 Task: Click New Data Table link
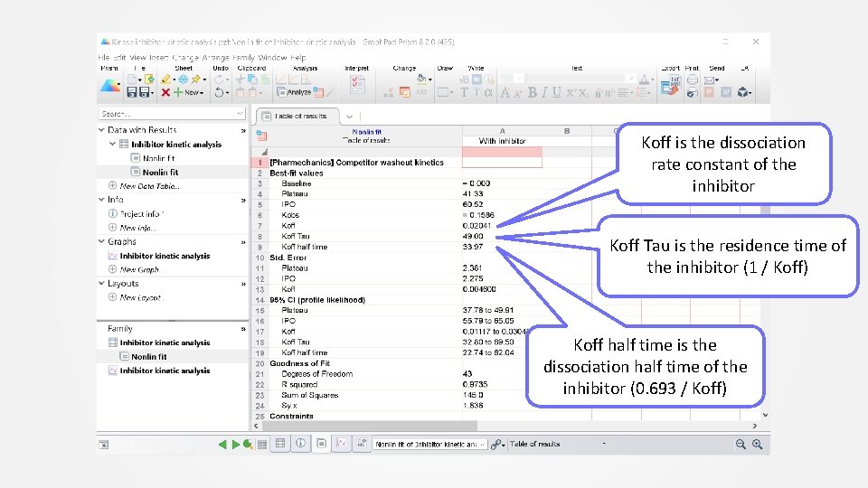pos(150,186)
